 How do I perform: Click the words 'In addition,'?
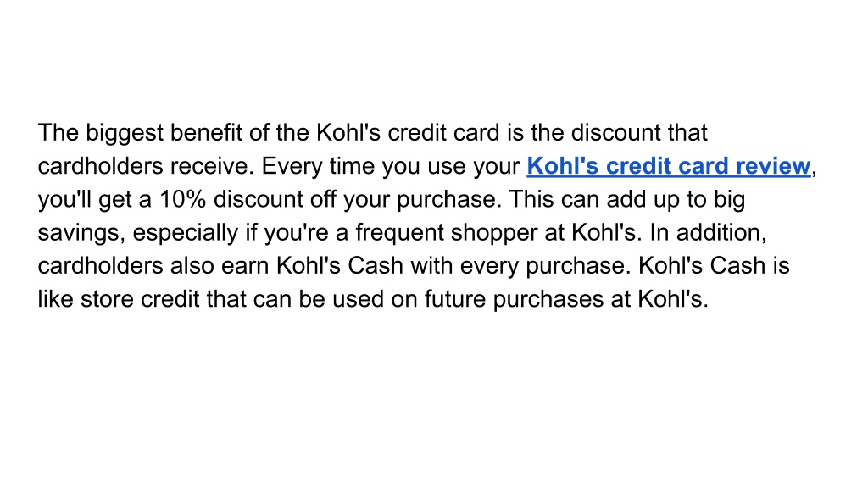click(x=708, y=232)
